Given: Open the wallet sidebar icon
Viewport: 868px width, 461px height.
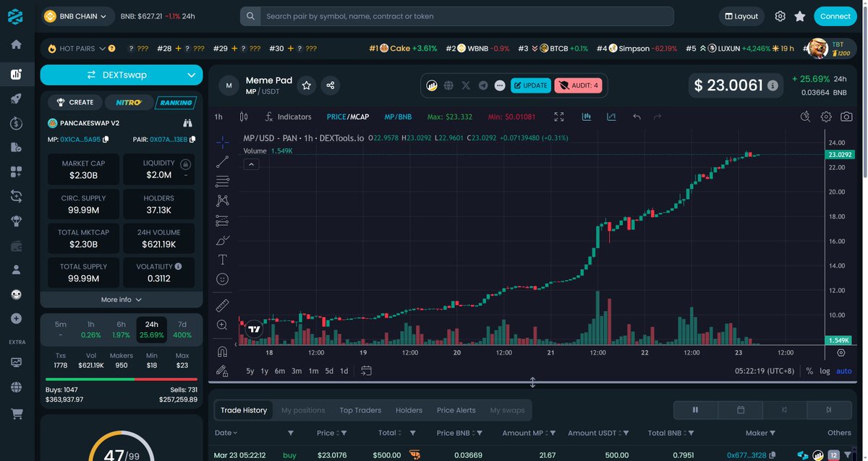Looking at the screenshot, I should tap(16, 246).
